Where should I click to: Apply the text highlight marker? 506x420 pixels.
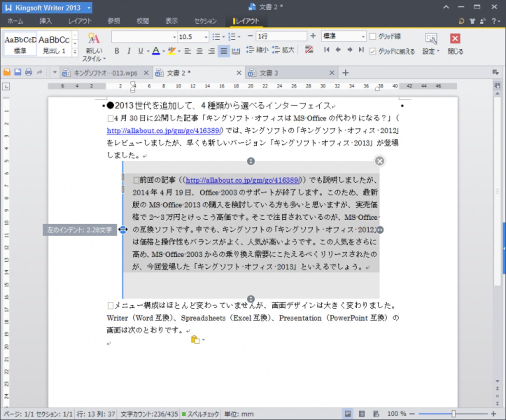(171, 51)
